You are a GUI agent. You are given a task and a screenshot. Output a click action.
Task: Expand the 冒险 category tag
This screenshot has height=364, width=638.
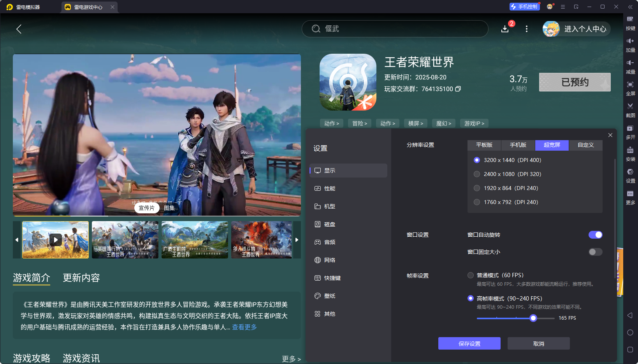click(x=360, y=123)
